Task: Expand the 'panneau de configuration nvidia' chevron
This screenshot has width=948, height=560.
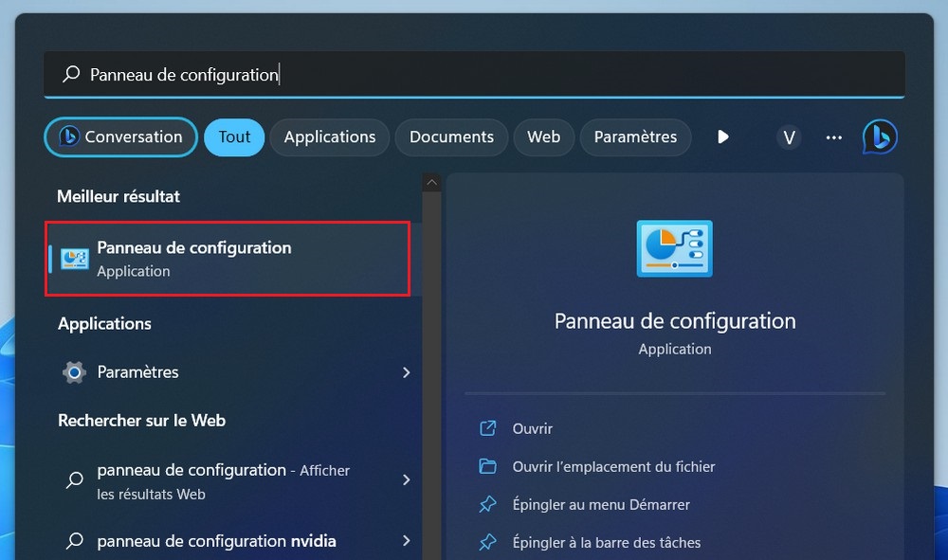Action: (406, 541)
